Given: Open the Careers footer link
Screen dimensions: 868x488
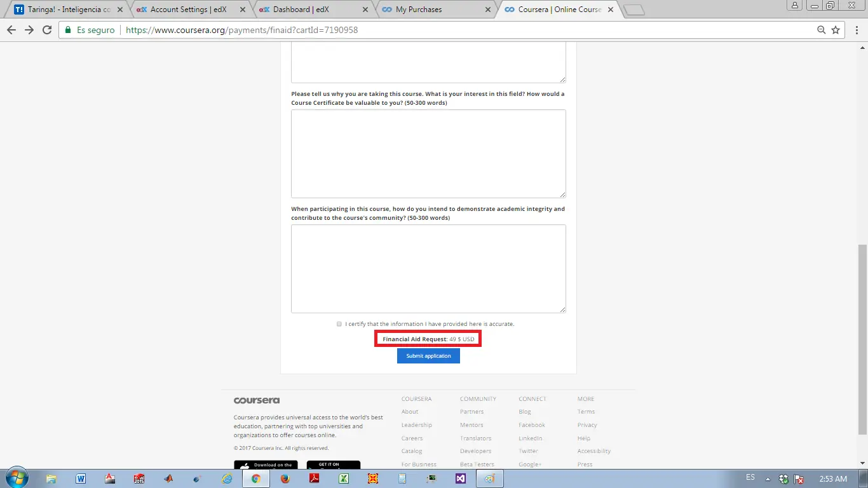Looking at the screenshot, I should (x=412, y=438).
